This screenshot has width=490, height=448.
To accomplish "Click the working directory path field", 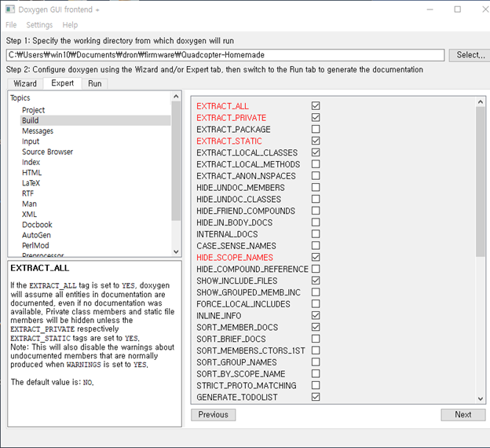I will coord(225,55).
